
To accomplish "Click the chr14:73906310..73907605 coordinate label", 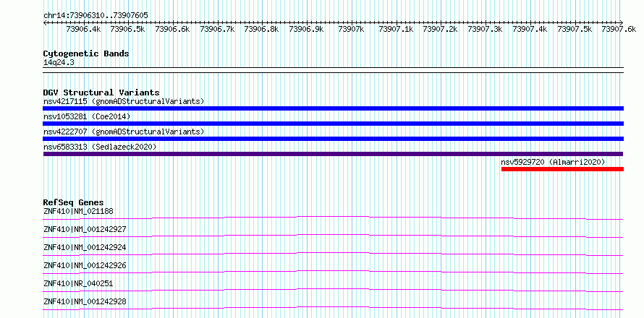I will [96, 15].
